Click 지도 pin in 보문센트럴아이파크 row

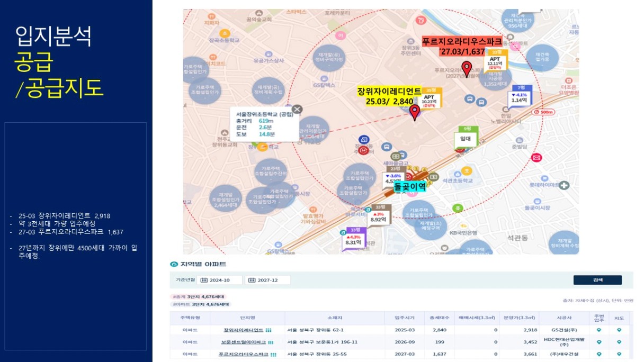pos(619,342)
